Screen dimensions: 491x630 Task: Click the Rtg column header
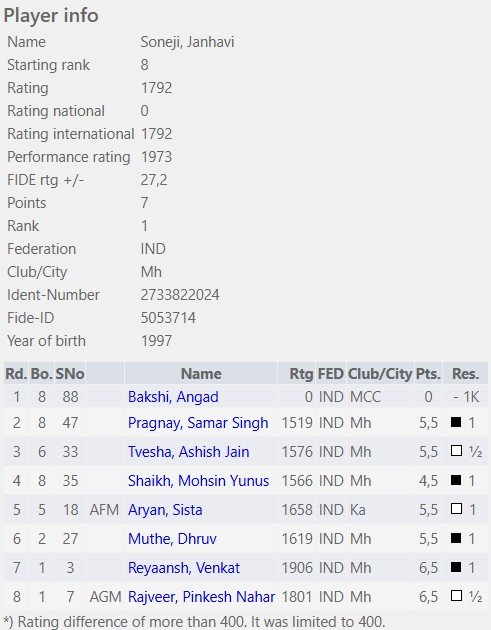point(301,374)
